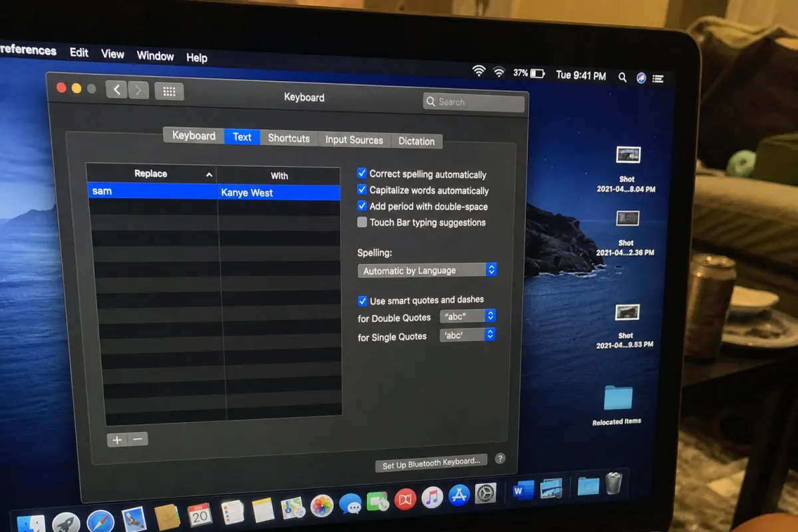Switch to the Shortcuts tab
Screen dimensions: 798x532
(x=289, y=138)
